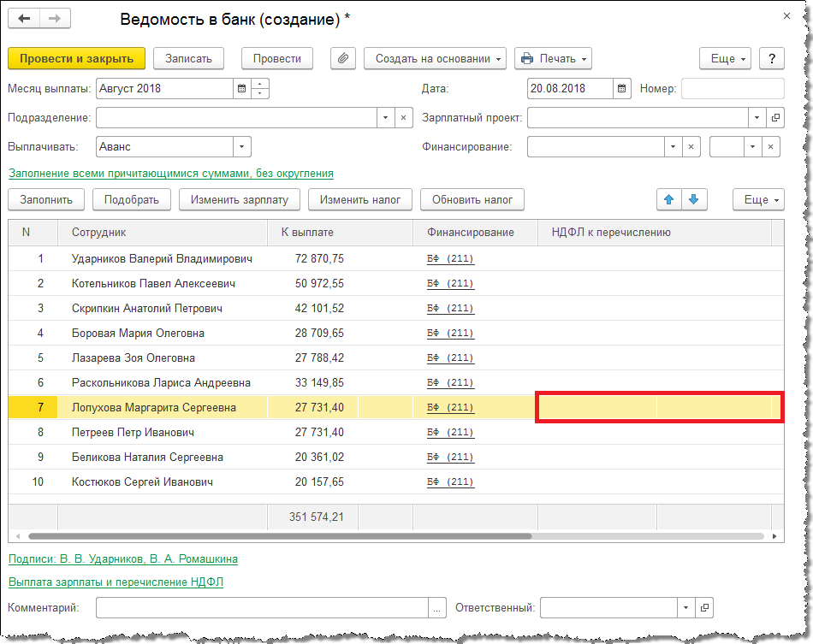Viewport: 813px width, 644px height.
Task: Click into the Комментарий field
Action: 262,608
